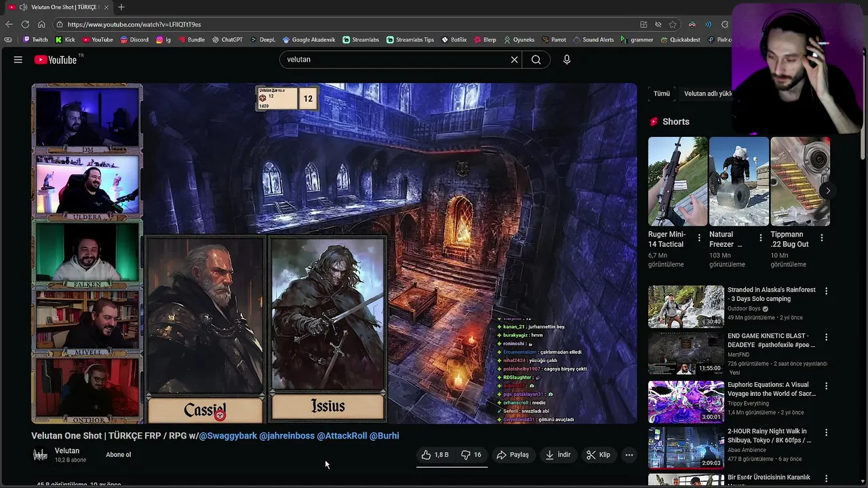Viewport: 868px width, 488px height.
Task: Go back in the browser
Action: pos(9,24)
